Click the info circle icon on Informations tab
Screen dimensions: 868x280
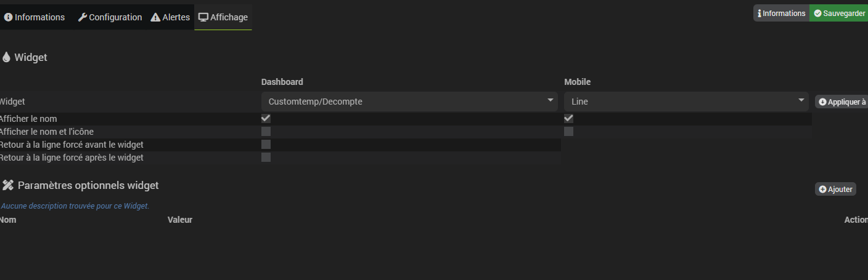9,17
